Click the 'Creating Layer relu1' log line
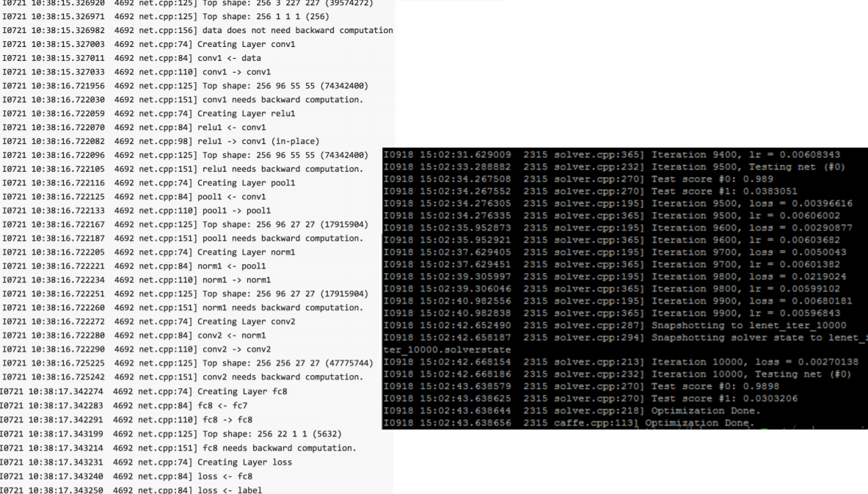This screenshot has height=494, width=868. click(149, 114)
